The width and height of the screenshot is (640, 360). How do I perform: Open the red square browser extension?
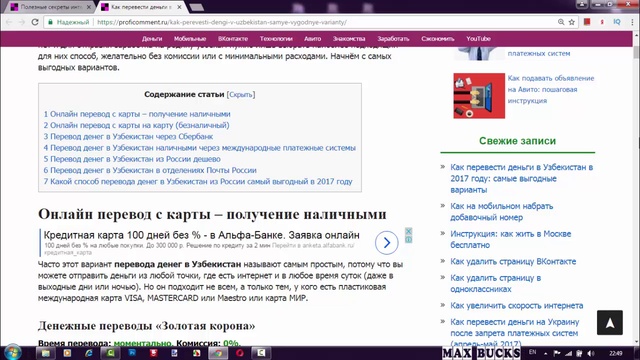pyautogui.click(x=587, y=22)
